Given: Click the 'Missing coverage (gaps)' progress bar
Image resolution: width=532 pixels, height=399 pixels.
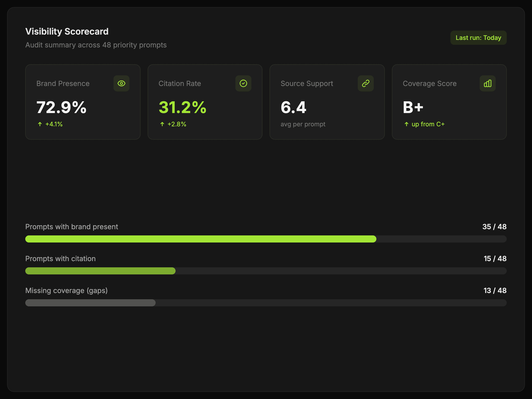Looking at the screenshot, I should pyautogui.click(x=266, y=303).
